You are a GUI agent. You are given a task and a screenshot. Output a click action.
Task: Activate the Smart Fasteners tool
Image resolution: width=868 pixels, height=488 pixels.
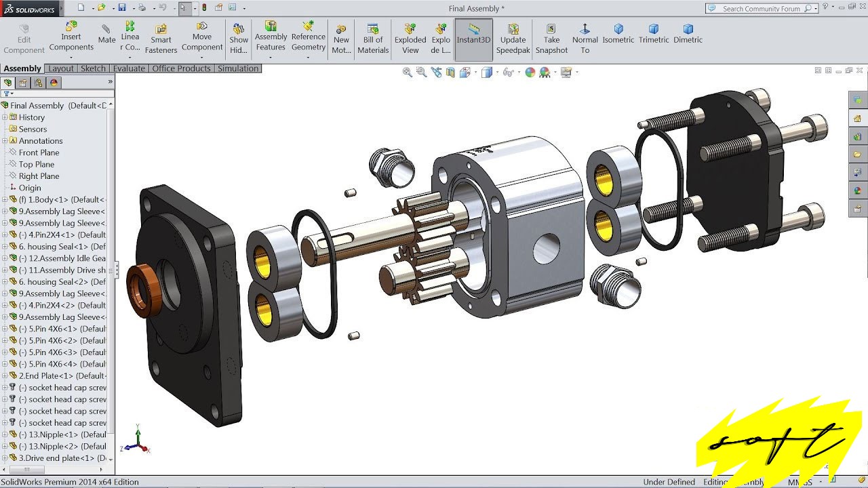point(161,35)
